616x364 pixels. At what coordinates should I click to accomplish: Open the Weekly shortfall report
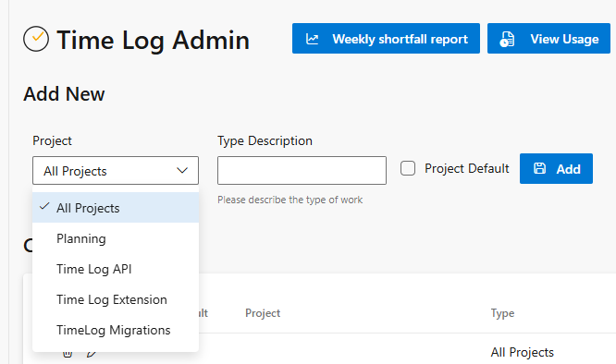(386, 39)
